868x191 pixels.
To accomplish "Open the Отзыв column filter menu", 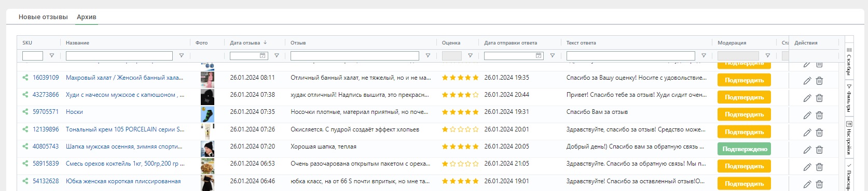I will pyautogui.click(x=428, y=56).
